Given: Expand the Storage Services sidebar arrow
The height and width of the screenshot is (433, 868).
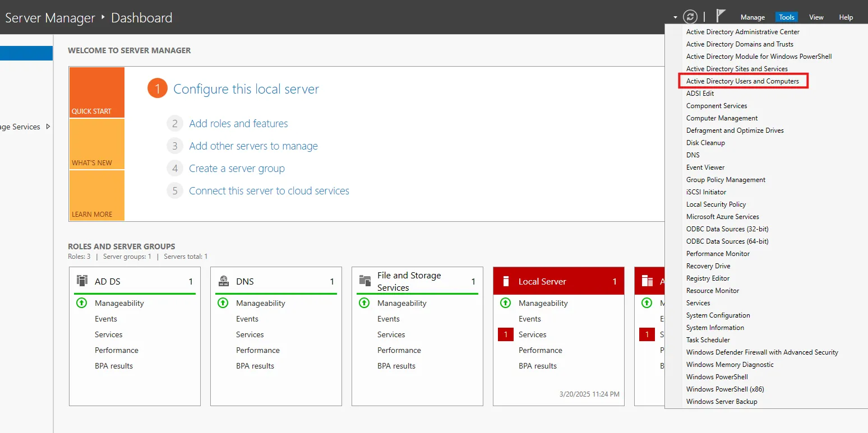Looking at the screenshot, I should (48, 127).
